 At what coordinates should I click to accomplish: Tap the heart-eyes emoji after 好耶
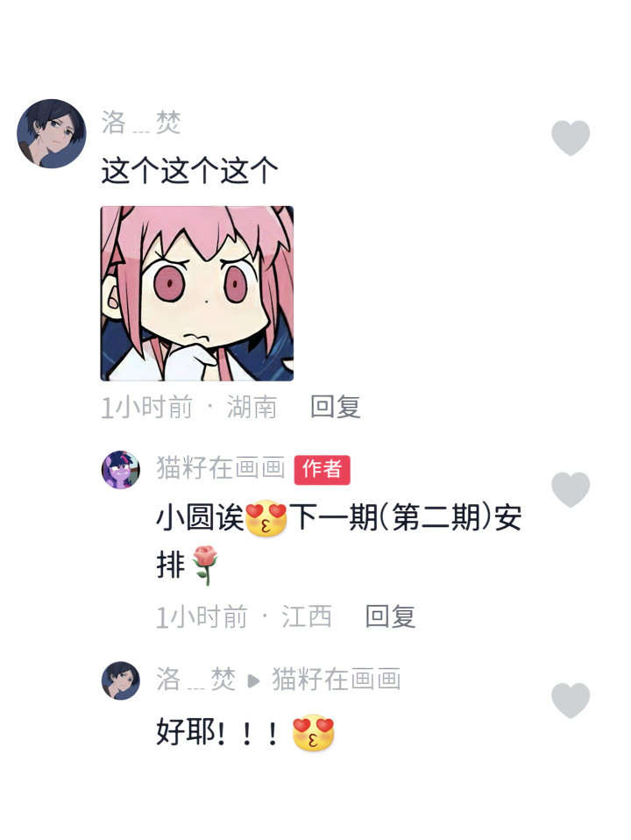tap(314, 732)
